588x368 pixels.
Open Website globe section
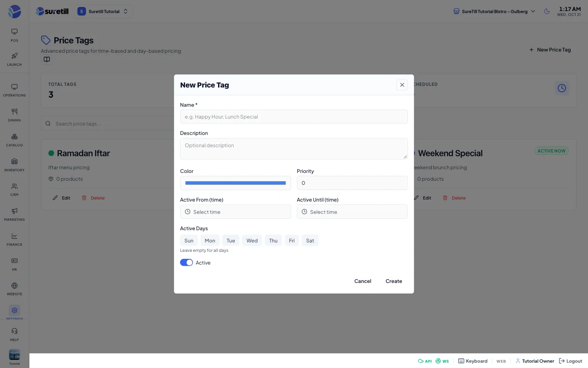click(x=14, y=289)
